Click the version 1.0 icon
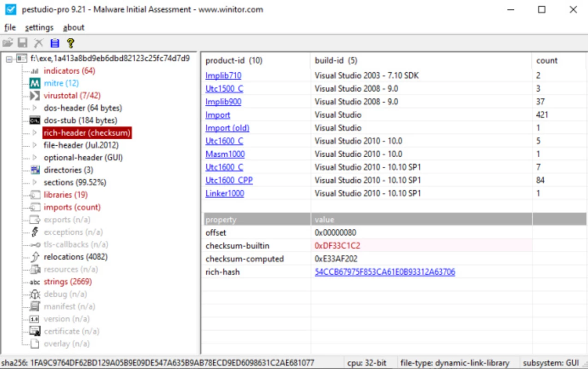 [35, 319]
